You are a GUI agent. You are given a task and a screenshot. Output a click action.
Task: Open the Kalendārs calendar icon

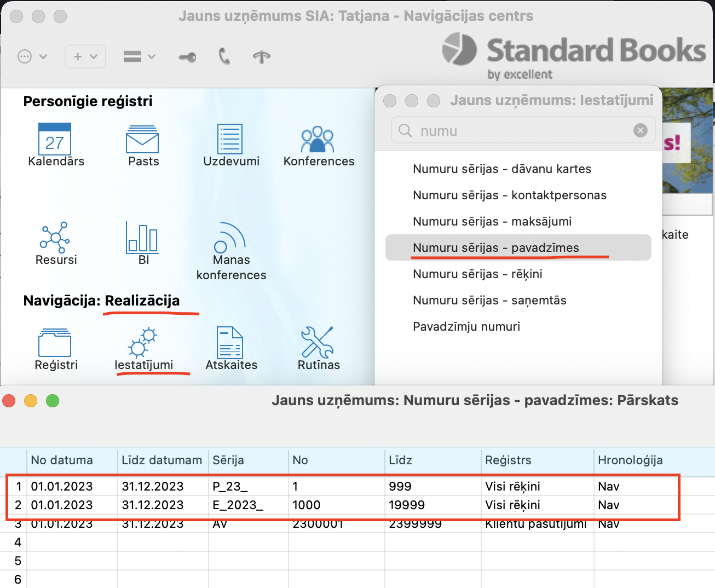tap(55, 140)
